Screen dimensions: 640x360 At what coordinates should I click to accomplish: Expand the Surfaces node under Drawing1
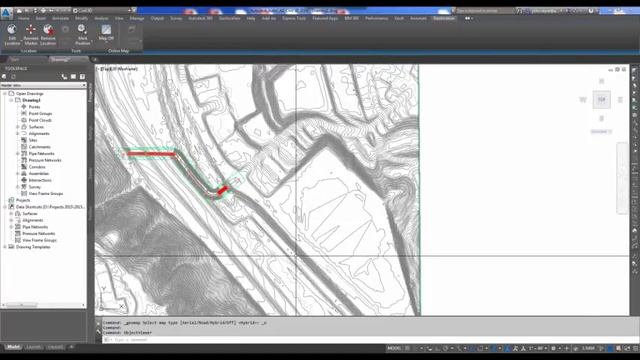[18, 127]
